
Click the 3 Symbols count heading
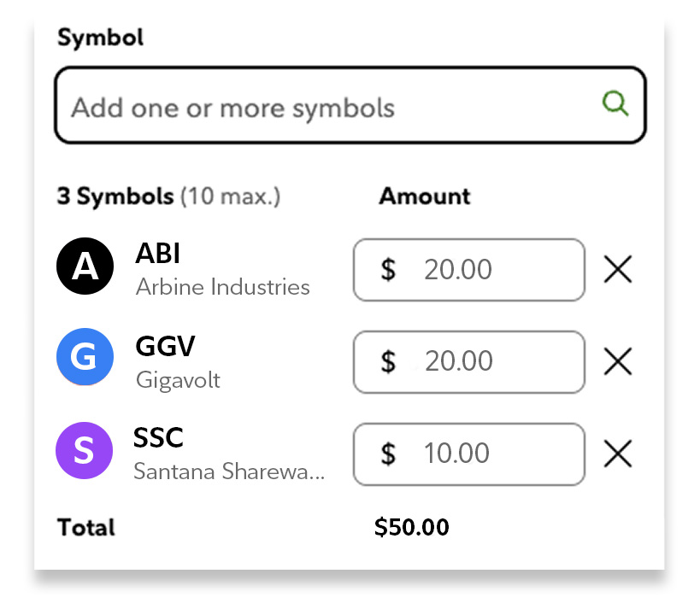pyautogui.click(x=115, y=196)
